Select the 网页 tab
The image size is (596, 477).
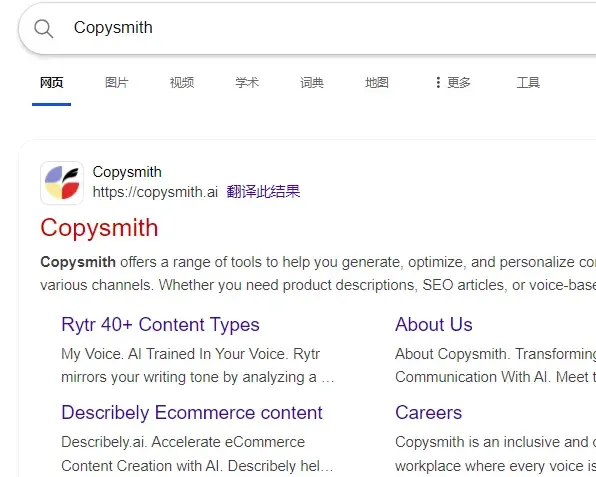(52, 82)
